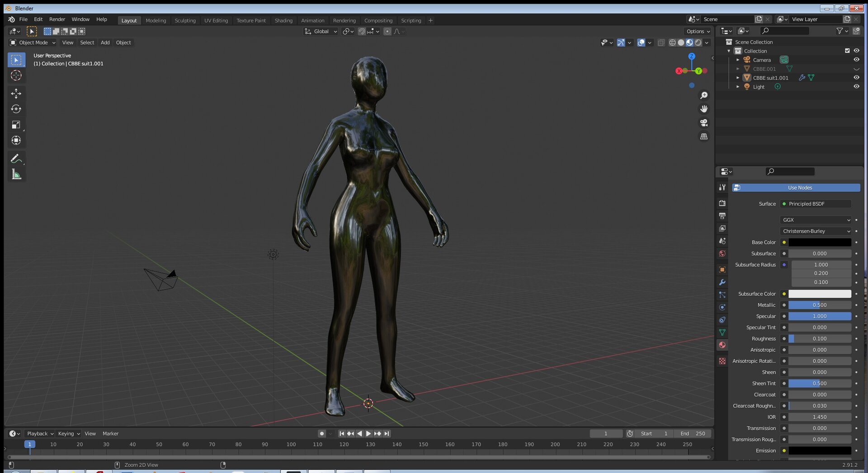
Task: Open the Object Mode dropdown
Action: 33,42
